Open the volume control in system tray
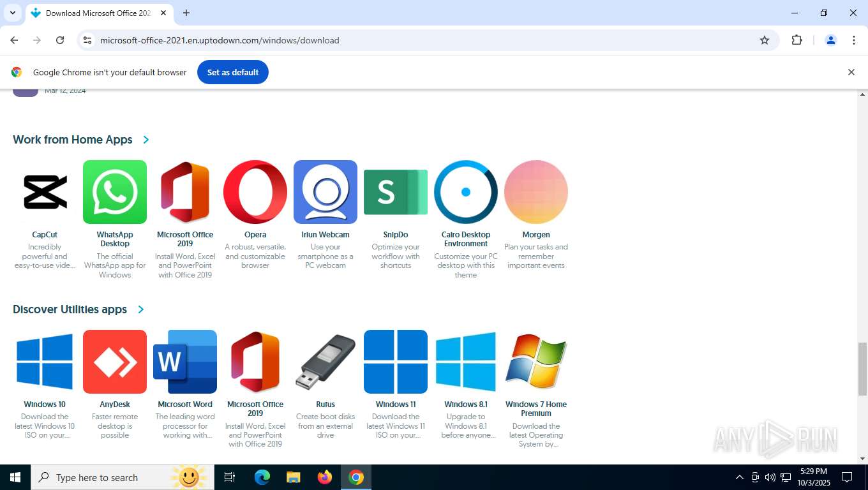This screenshot has height=490, width=868. point(770,477)
